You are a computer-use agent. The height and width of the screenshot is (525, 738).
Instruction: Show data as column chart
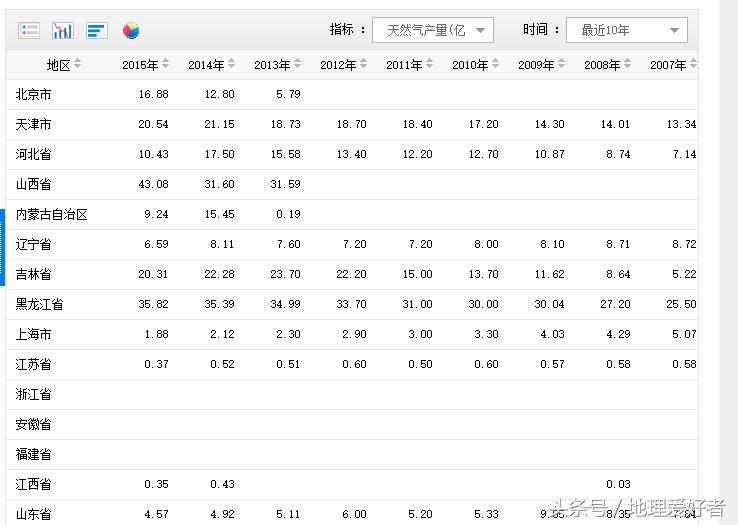(63, 31)
